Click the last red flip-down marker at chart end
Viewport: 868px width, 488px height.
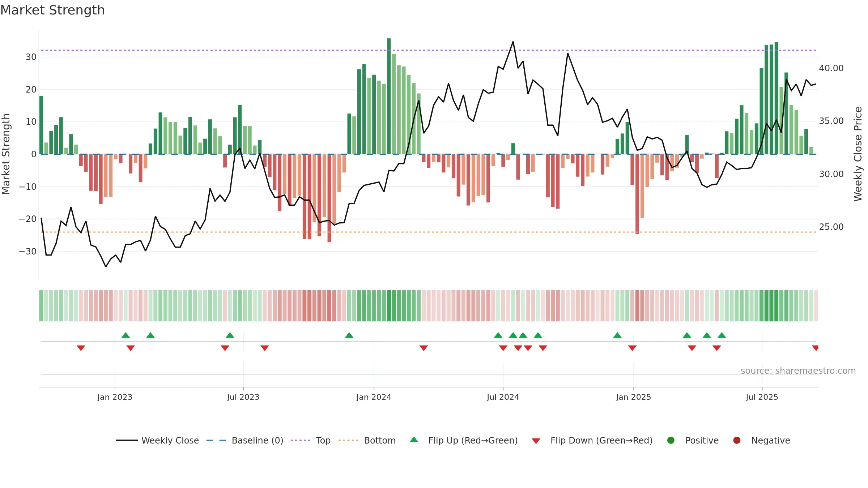815,348
